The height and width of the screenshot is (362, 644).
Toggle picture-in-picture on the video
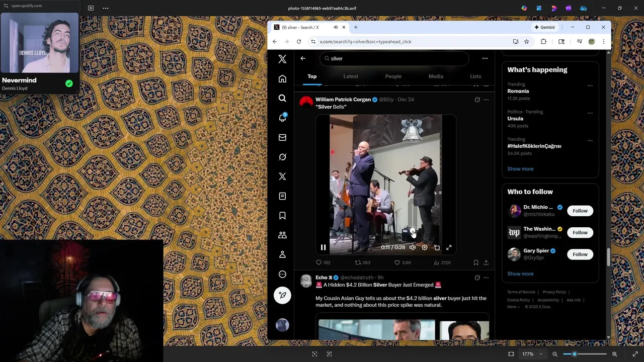[x=437, y=247]
